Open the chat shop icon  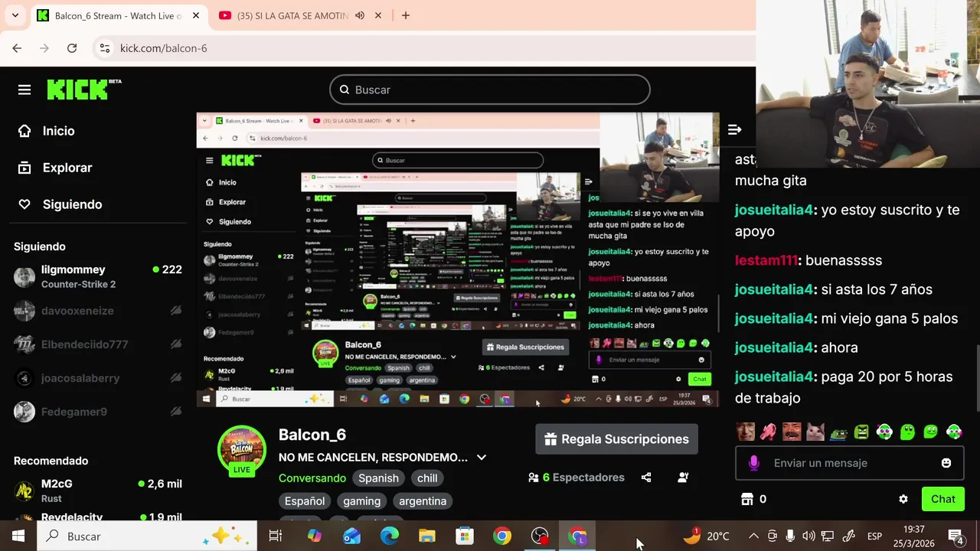pyautogui.click(x=747, y=499)
